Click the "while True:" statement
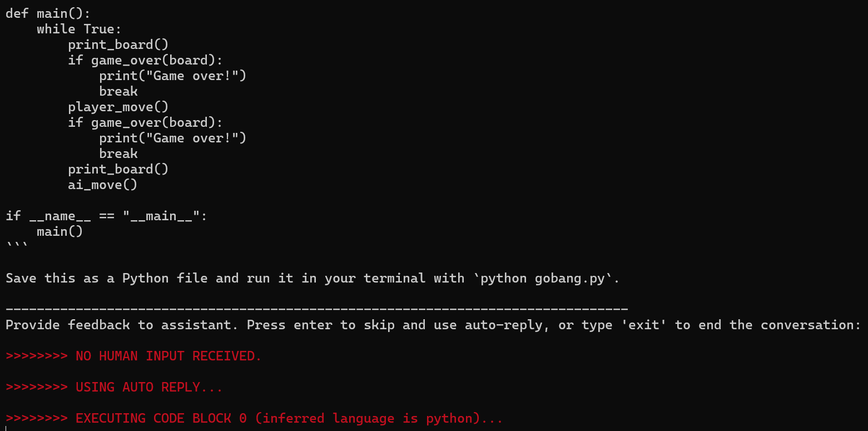 click(79, 29)
